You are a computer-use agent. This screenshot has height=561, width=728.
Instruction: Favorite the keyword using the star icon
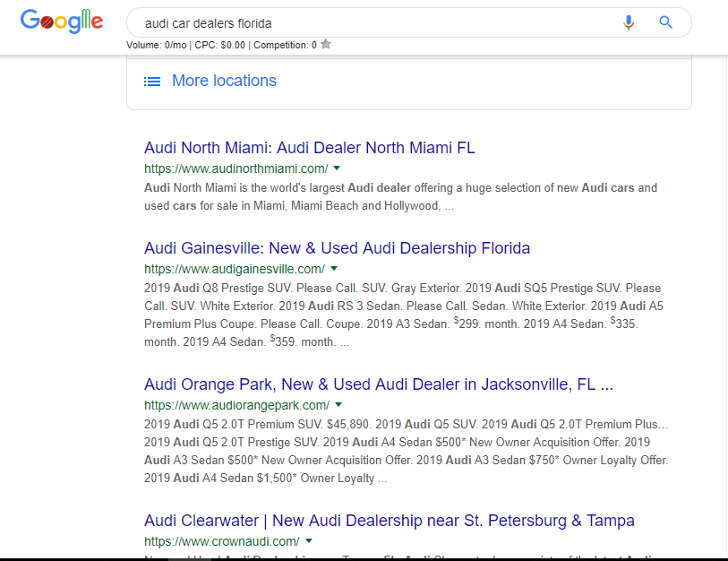(x=326, y=45)
